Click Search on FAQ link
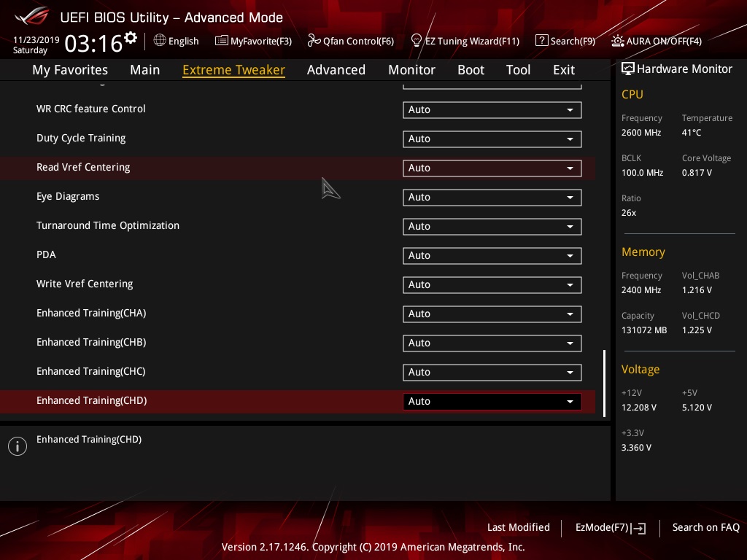Viewport: 747px width, 560px height. (705, 527)
